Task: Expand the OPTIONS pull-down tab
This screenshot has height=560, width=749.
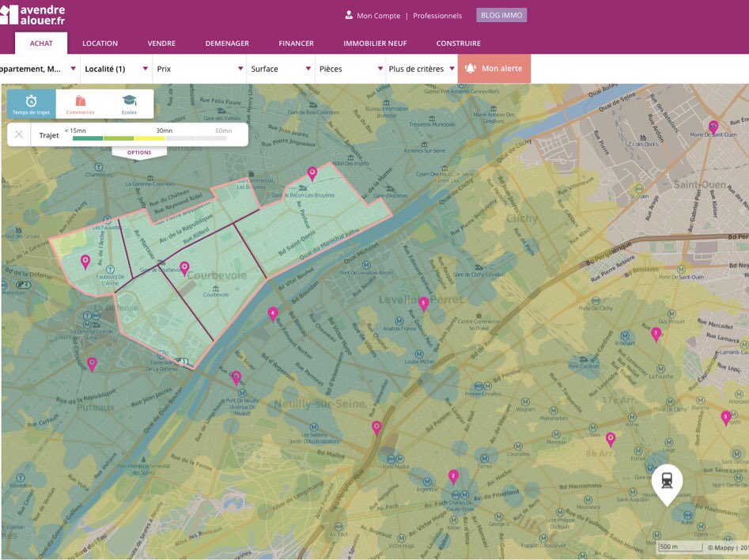Action: [x=139, y=153]
